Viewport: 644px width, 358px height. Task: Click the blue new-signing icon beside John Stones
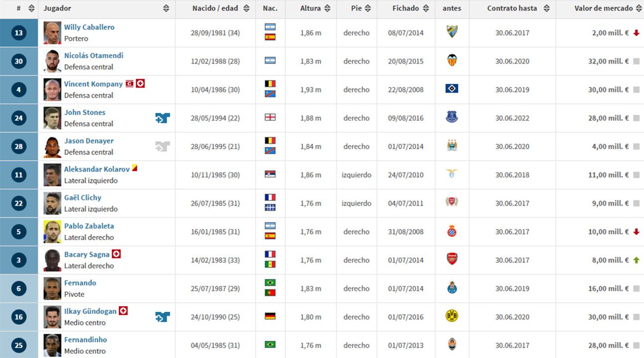click(x=162, y=118)
